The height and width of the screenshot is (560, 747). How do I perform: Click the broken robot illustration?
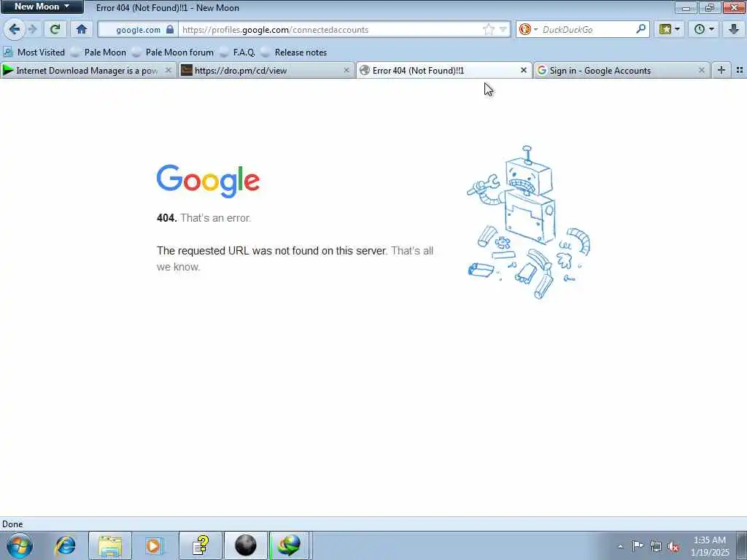(528, 222)
